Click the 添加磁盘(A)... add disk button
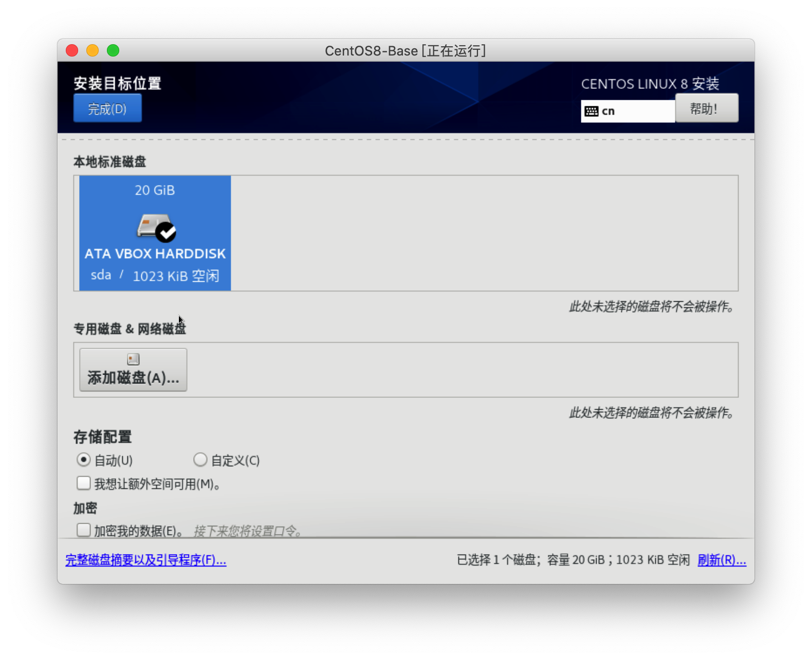This screenshot has width=812, height=660. coord(133,370)
